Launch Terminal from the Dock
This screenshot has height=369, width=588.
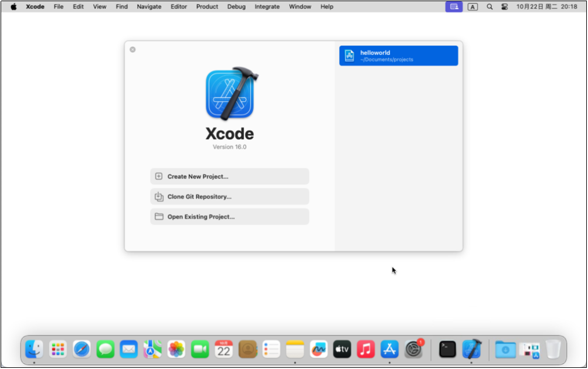tap(447, 350)
